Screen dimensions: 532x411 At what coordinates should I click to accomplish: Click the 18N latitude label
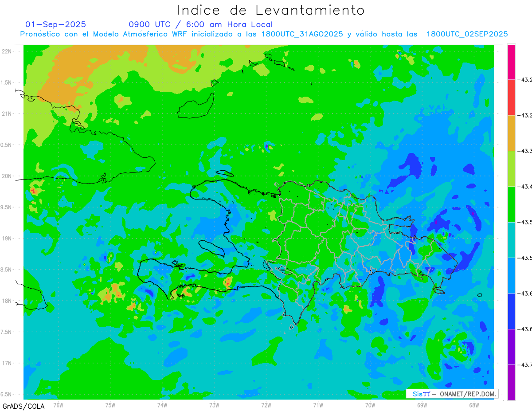(6, 301)
